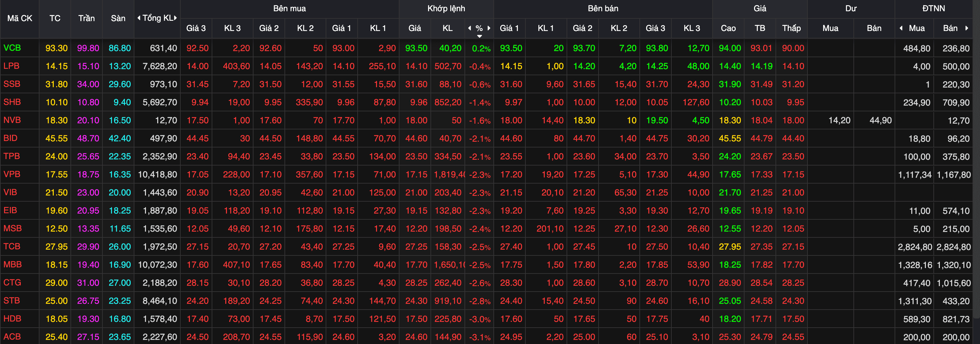Screen dimensions: 980x344
Task: Click the right arrow after the % header
Action: (489, 28)
